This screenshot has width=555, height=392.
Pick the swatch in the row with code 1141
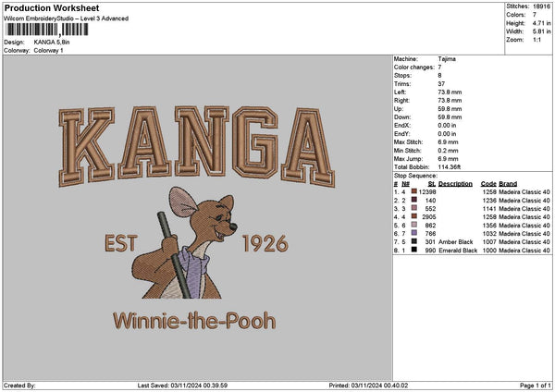(413, 208)
